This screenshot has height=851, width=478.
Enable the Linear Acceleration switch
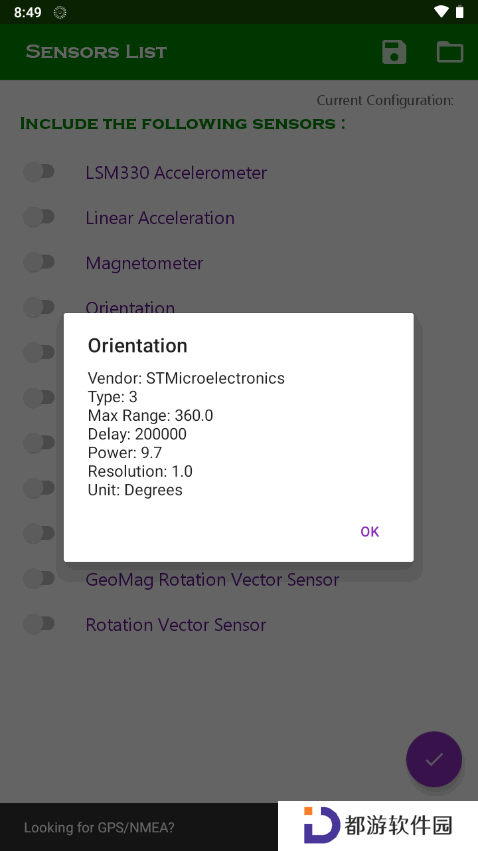(39, 218)
